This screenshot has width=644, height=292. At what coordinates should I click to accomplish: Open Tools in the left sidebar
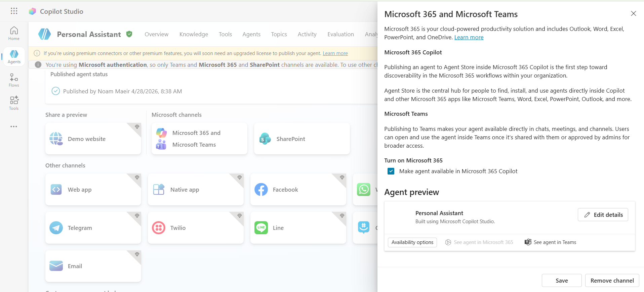click(x=14, y=103)
